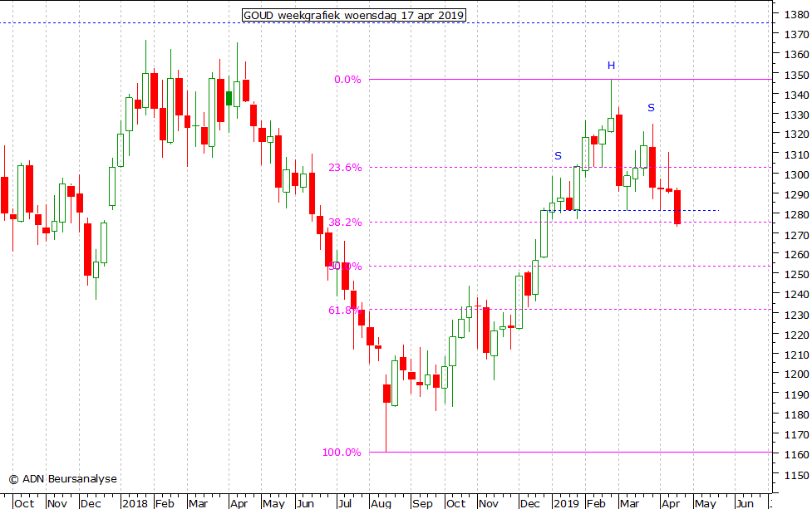
Task: Click the 50.0% Fibonacci level label
Action: click(345, 267)
